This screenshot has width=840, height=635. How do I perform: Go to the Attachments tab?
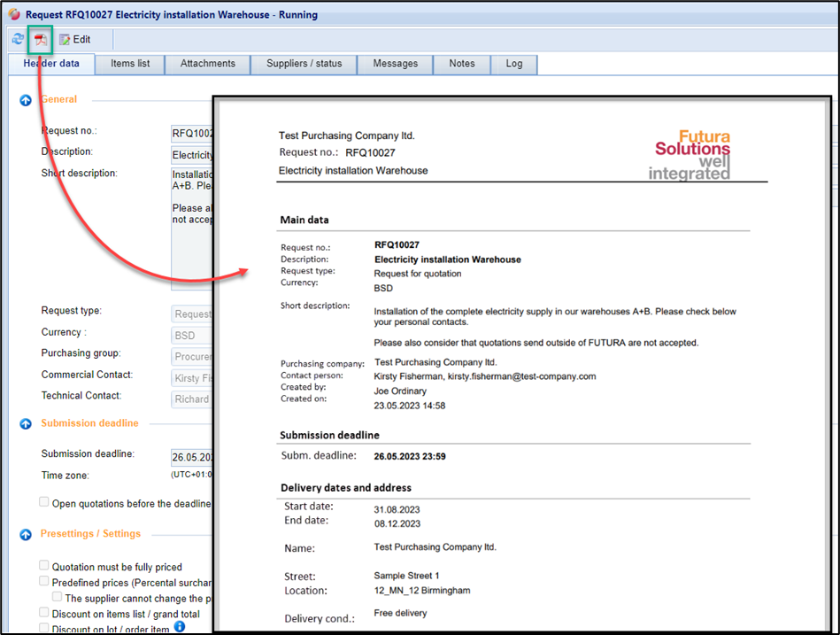208,64
